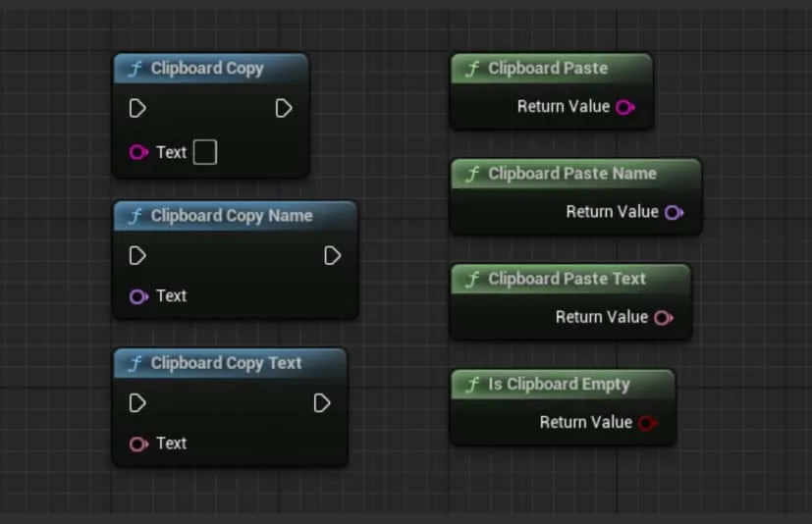Viewport: 812px width, 524px height.
Task: Click the Clipboard Copy input execution pin
Action: pyautogui.click(x=137, y=108)
